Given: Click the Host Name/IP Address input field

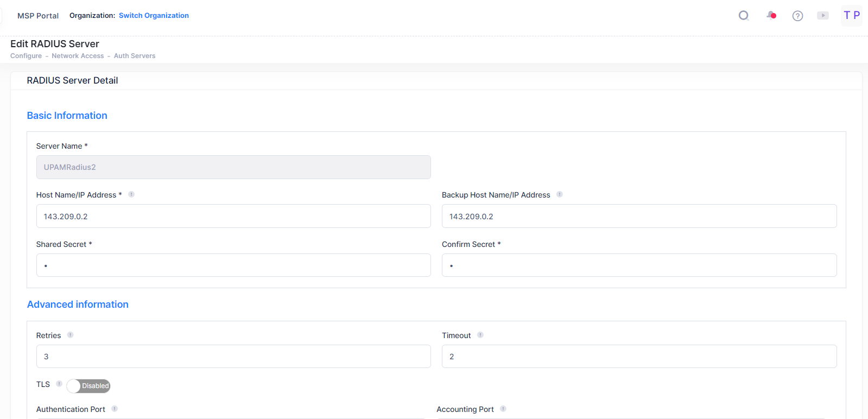Looking at the screenshot, I should (x=233, y=216).
